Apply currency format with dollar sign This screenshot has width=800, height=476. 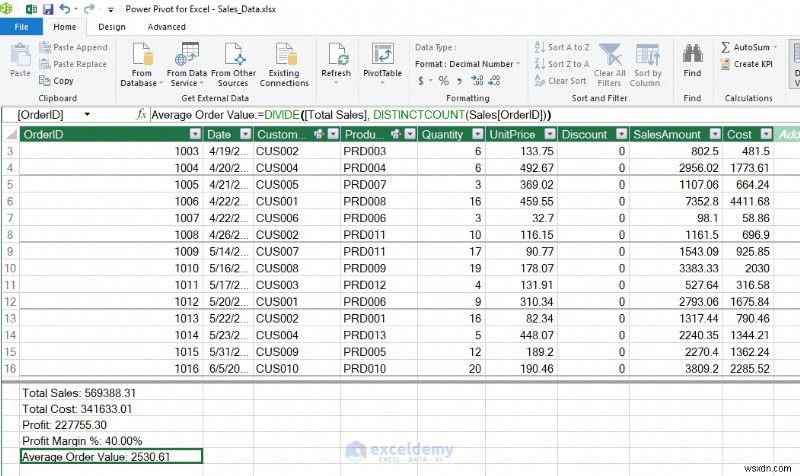coord(421,81)
